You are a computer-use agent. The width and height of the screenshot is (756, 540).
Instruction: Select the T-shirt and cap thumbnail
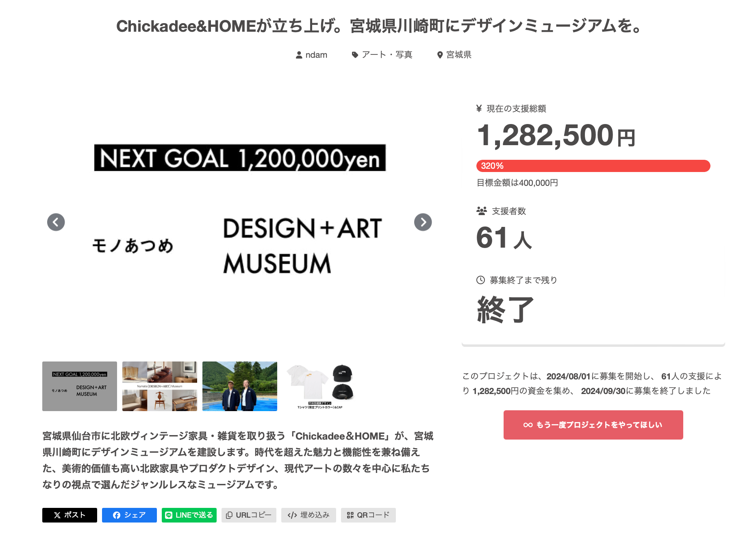320,386
